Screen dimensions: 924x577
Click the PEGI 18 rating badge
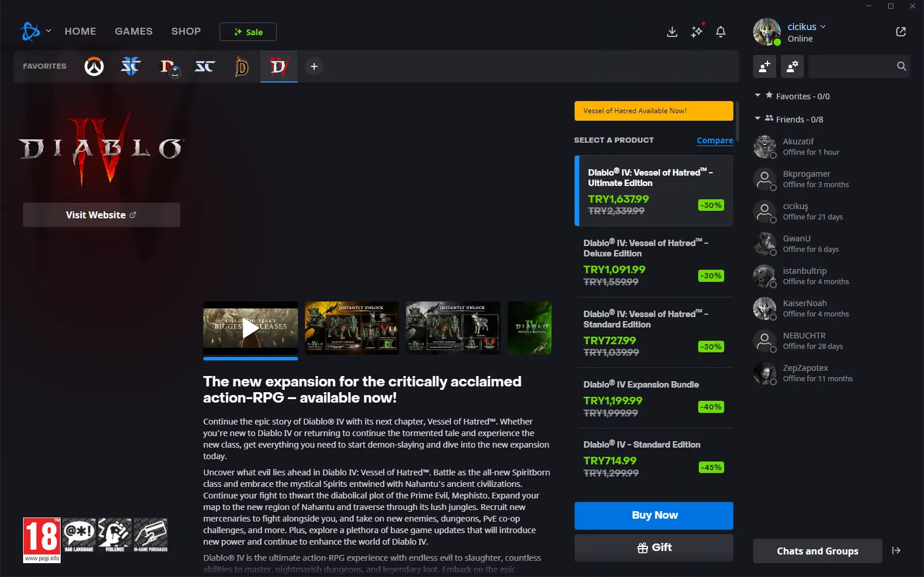(x=42, y=540)
